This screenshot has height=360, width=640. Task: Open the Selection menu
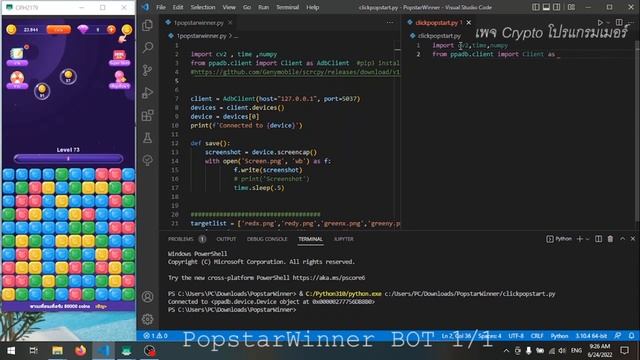pos(203,7)
